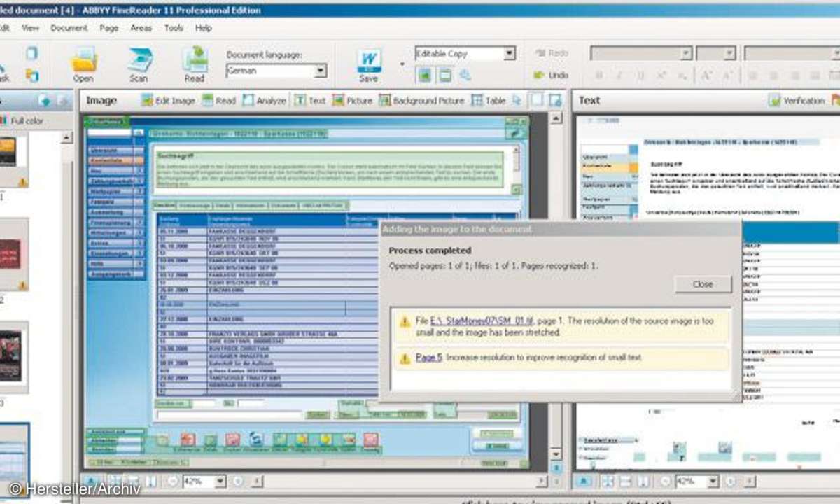Click the Undo button

click(551, 75)
